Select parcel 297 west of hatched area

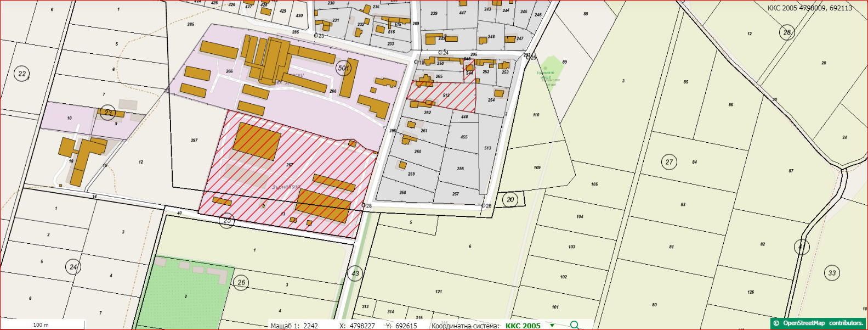click(194, 141)
